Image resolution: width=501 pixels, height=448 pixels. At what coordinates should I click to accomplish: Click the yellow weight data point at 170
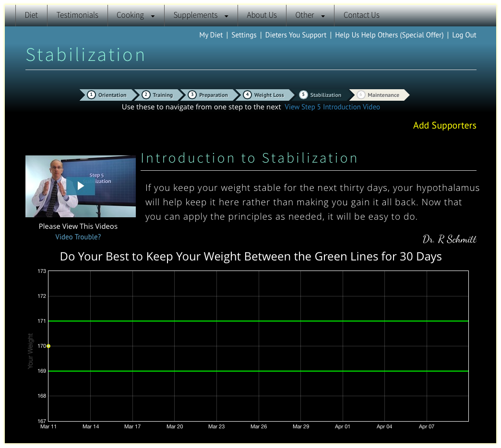click(x=48, y=346)
